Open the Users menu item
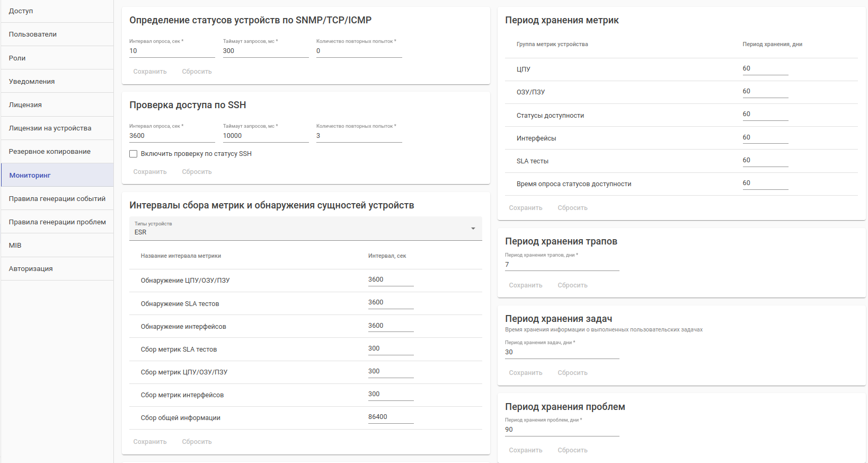Viewport: 868px width, 463px height. pos(33,34)
